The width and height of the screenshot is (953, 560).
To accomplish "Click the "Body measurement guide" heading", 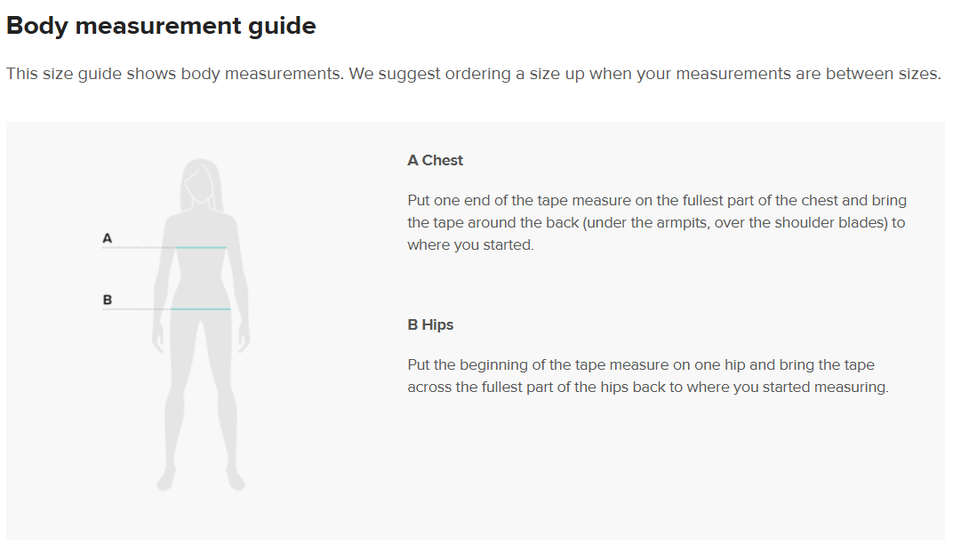I will (161, 26).
